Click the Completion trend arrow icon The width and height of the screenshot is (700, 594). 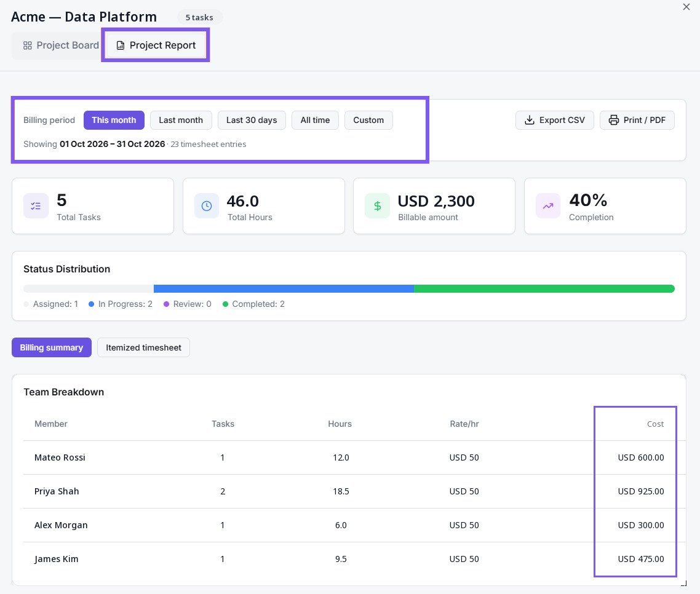click(x=548, y=206)
